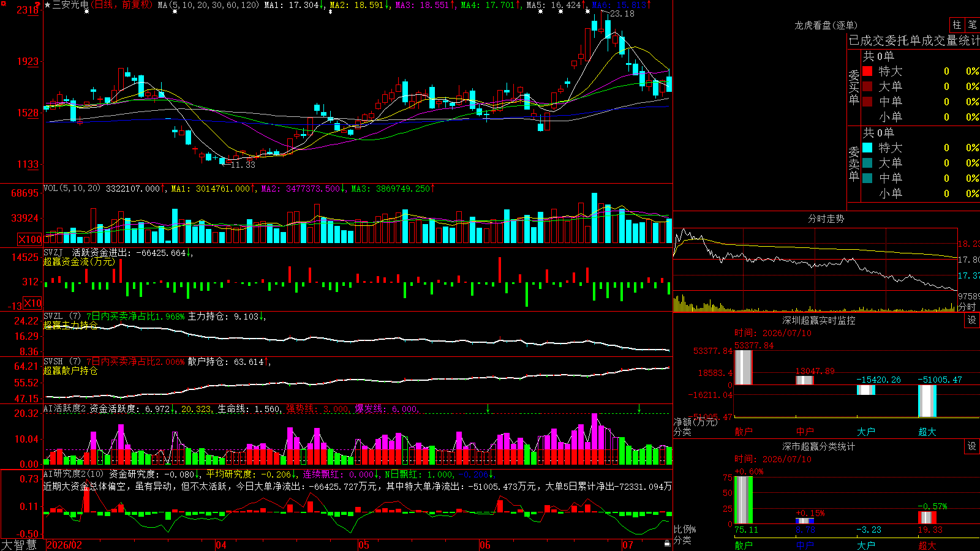Image resolution: width=980 pixels, height=551 pixels.
Task: Click the 超大 ratio bar labeled 19.33
Action: (927, 518)
